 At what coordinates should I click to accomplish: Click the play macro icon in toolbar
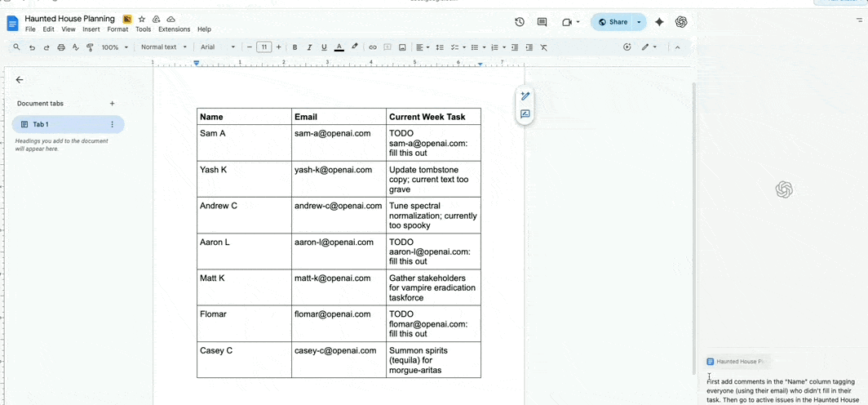click(x=627, y=47)
